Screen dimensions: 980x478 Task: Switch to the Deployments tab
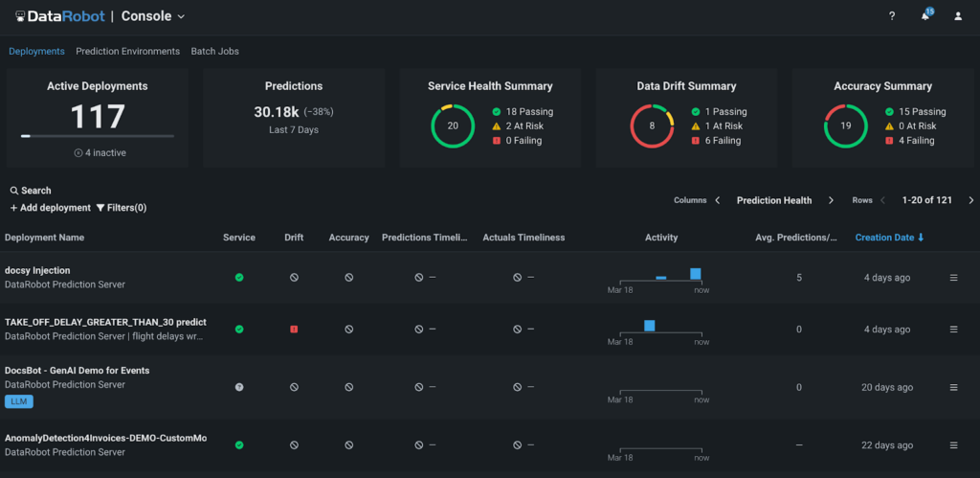37,52
